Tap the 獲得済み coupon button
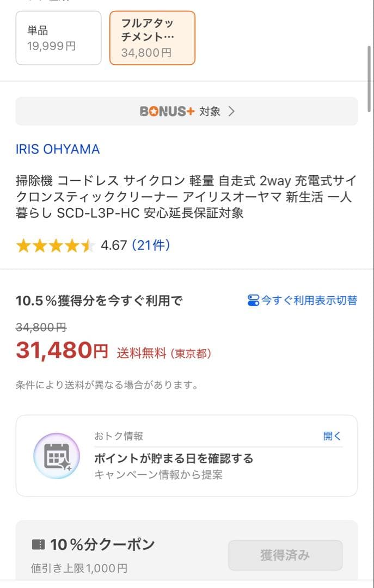The width and height of the screenshot is (374, 588). click(285, 555)
